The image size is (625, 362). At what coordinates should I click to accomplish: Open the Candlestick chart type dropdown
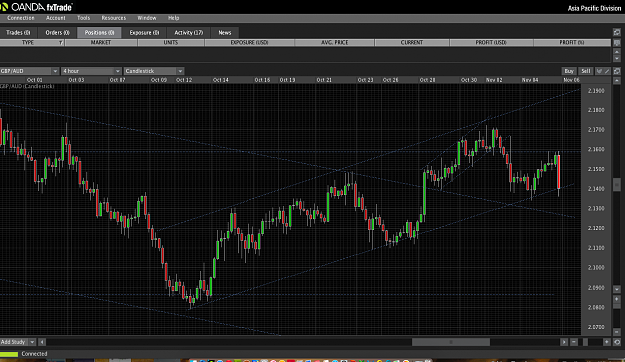coord(153,71)
